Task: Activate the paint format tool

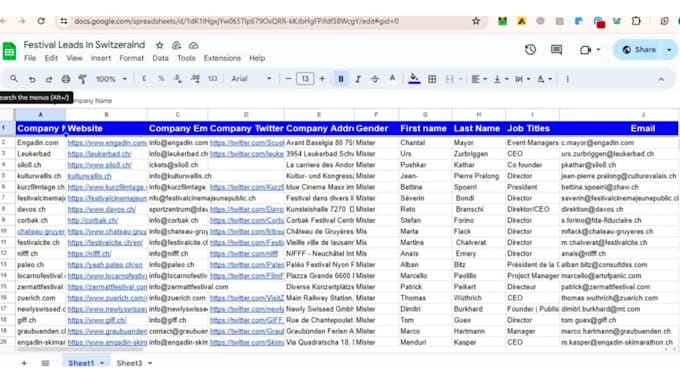Action: tap(82, 79)
